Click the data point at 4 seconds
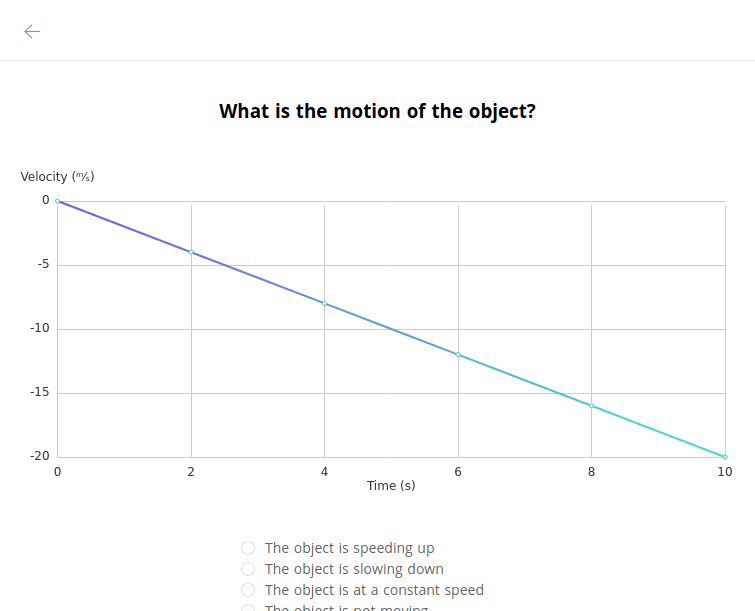This screenshot has height=611, width=755. tap(325, 303)
